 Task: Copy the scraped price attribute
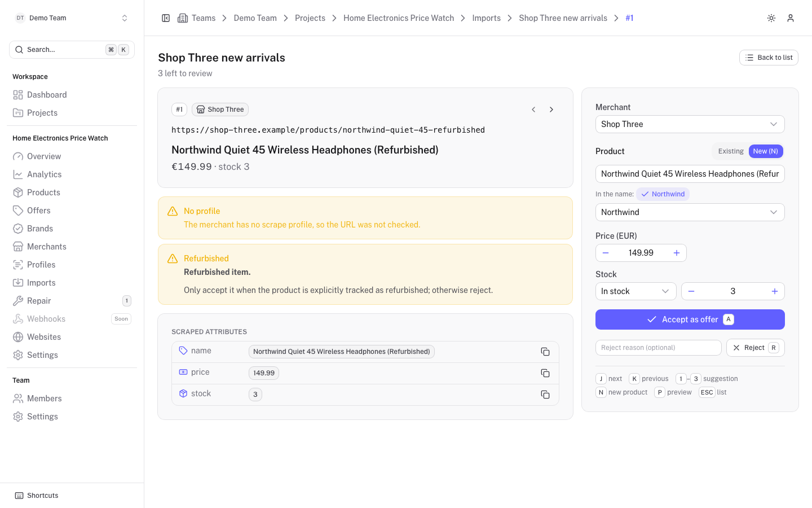pos(545,373)
